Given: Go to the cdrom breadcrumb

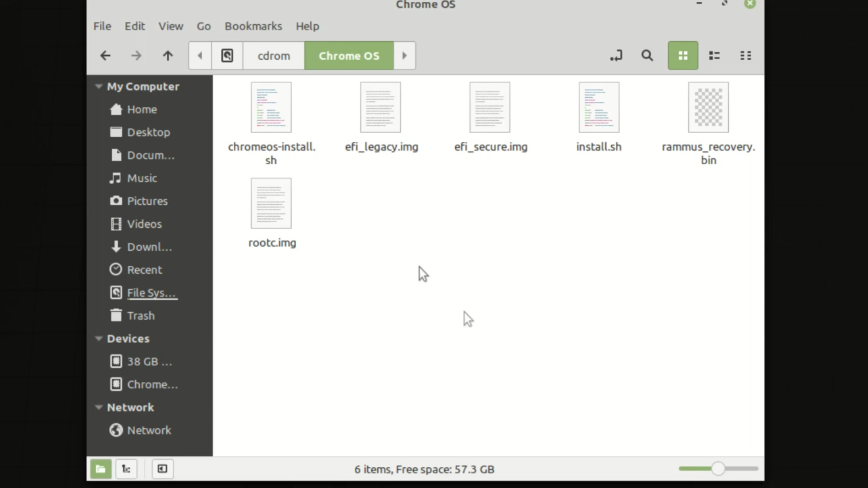Looking at the screenshot, I should [273, 55].
